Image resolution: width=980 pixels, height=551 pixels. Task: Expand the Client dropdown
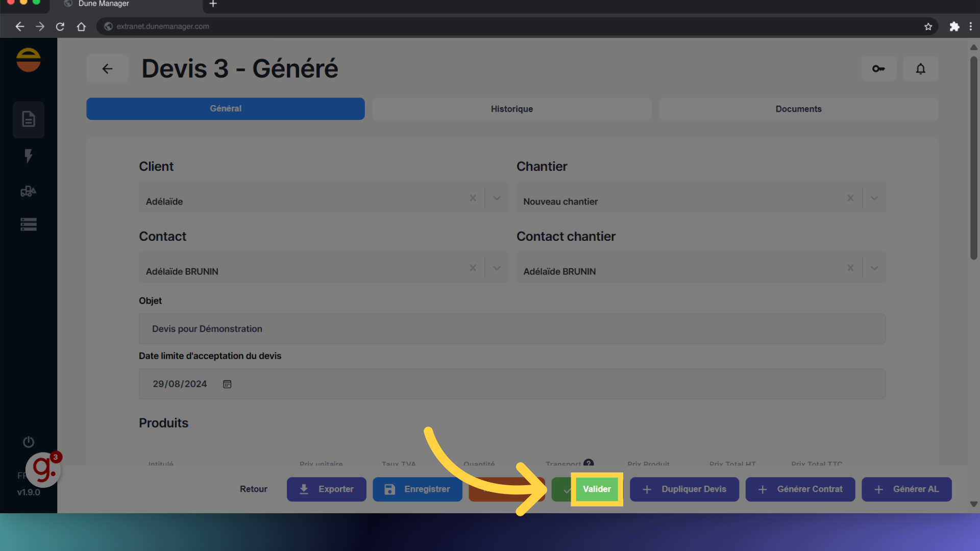[497, 198]
